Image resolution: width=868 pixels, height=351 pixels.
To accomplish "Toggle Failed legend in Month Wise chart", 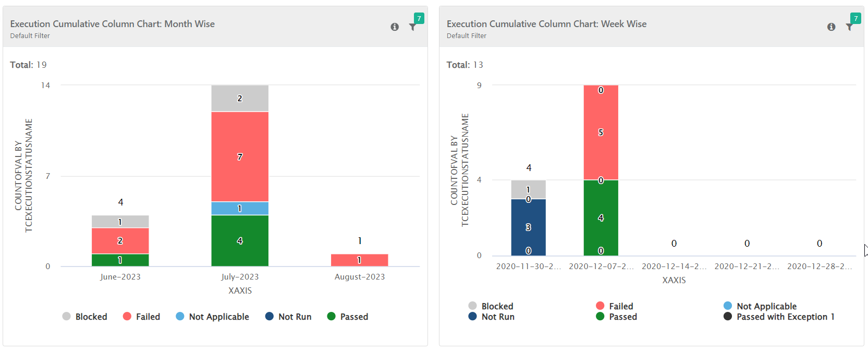I will [142, 317].
